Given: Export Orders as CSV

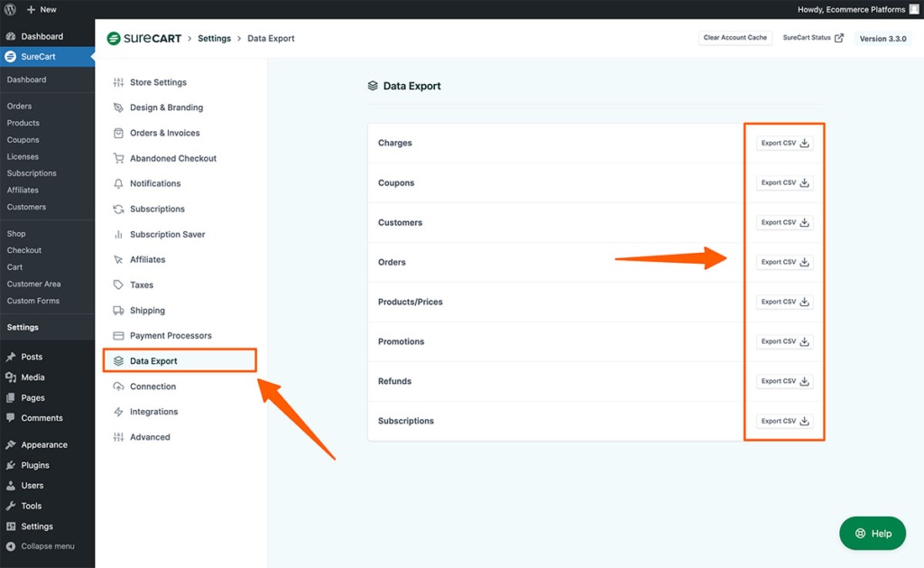Looking at the screenshot, I should (784, 262).
